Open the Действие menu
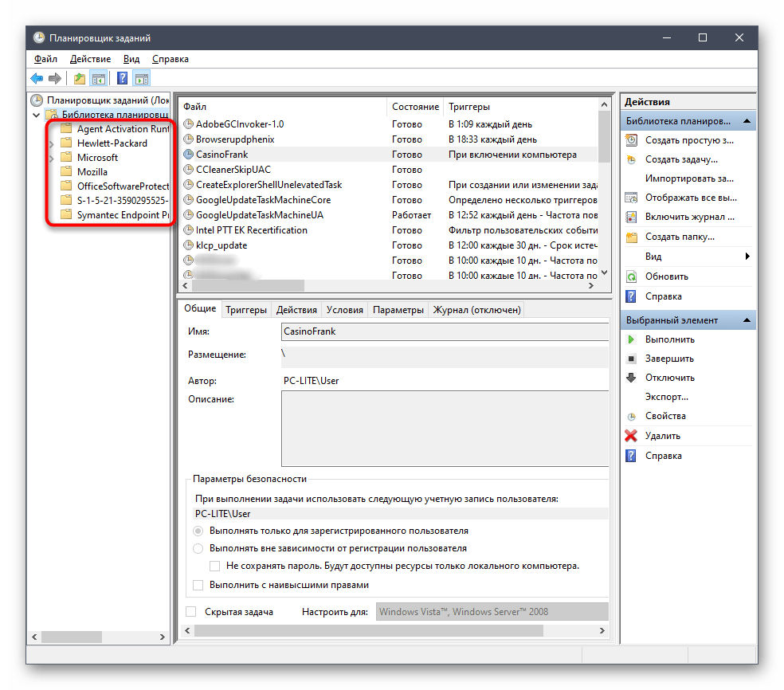Viewport: 784px width, 690px height. (91, 59)
